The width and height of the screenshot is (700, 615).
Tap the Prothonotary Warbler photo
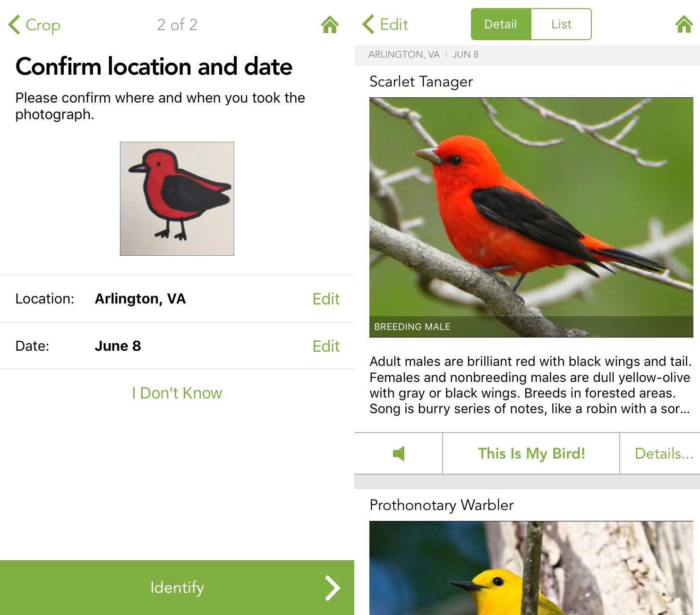(x=531, y=568)
